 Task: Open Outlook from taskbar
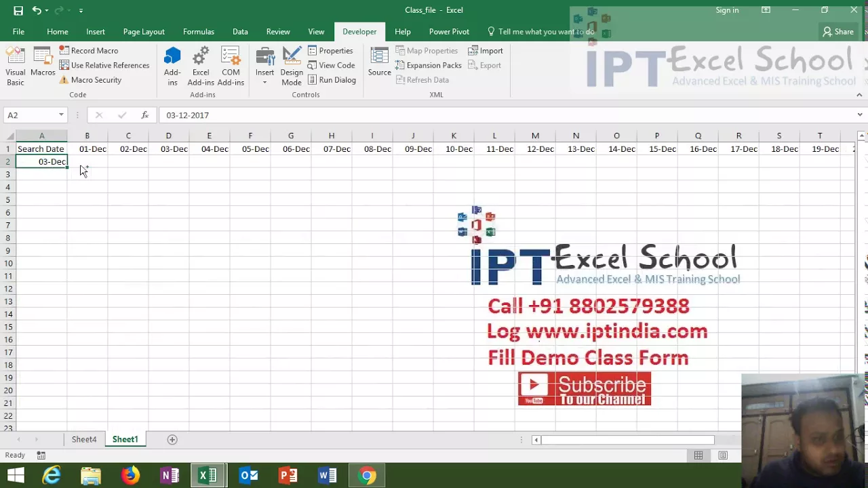[x=248, y=476]
